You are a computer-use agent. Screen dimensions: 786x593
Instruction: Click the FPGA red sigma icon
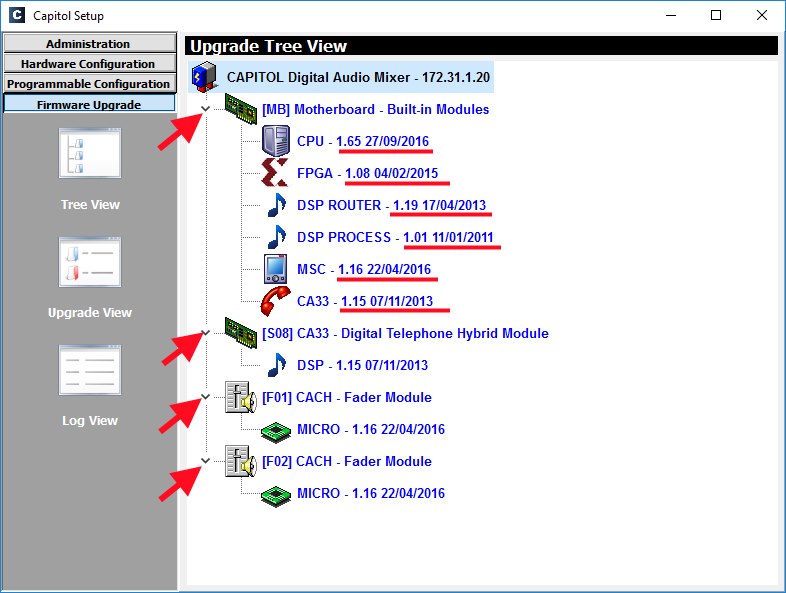click(275, 172)
